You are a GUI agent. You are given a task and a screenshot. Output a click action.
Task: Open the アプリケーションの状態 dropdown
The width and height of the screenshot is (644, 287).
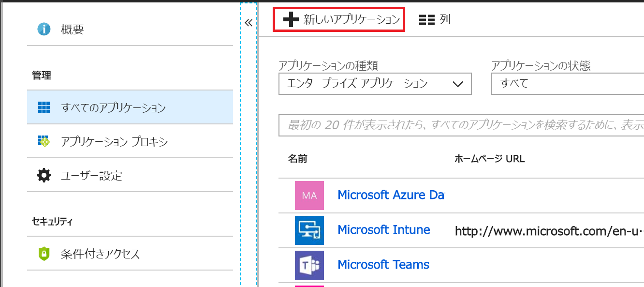click(x=568, y=84)
